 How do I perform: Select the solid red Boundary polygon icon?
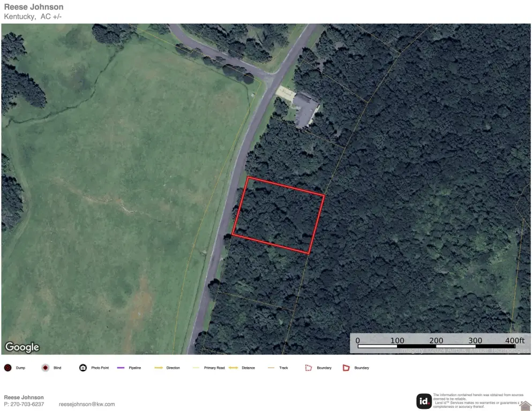(346, 368)
